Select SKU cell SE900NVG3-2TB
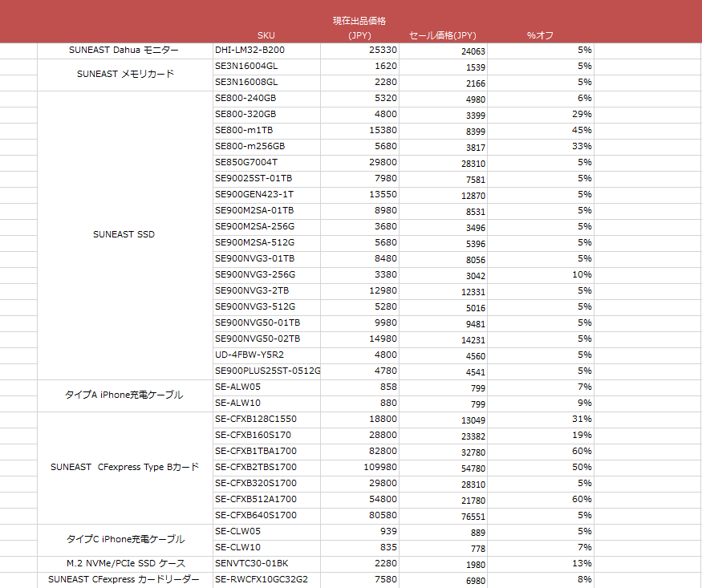Screen dimensions: 702x588 point(267,291)
